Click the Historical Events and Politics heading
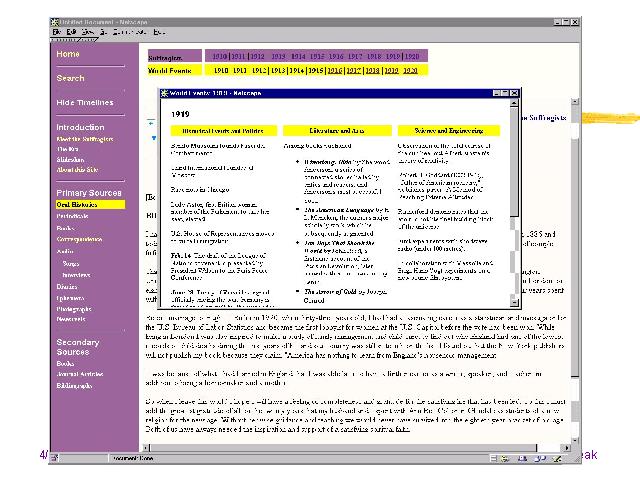This screenshot has height=480, width=640. (223, 131)
